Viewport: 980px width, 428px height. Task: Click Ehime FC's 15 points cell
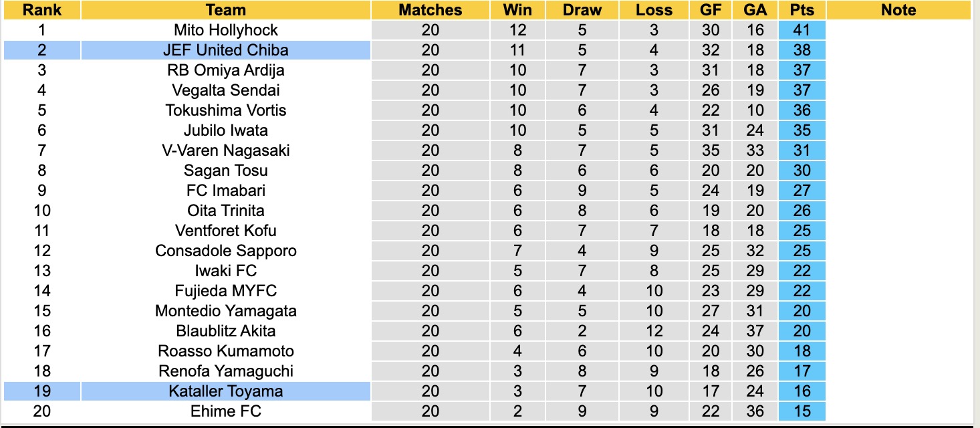pyautogui.click(x=802, y=411)
